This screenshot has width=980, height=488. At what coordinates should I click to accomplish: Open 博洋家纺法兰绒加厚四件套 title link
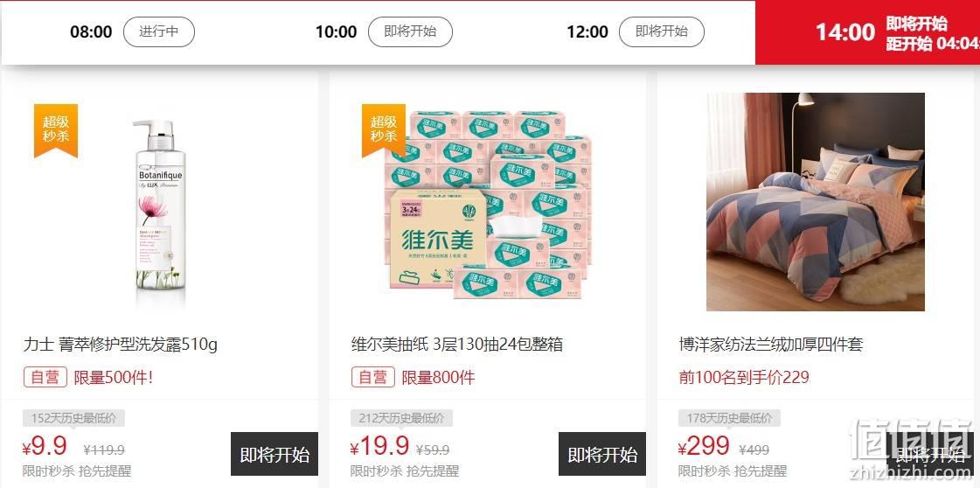pyautogui.click(x=771, y=345)
